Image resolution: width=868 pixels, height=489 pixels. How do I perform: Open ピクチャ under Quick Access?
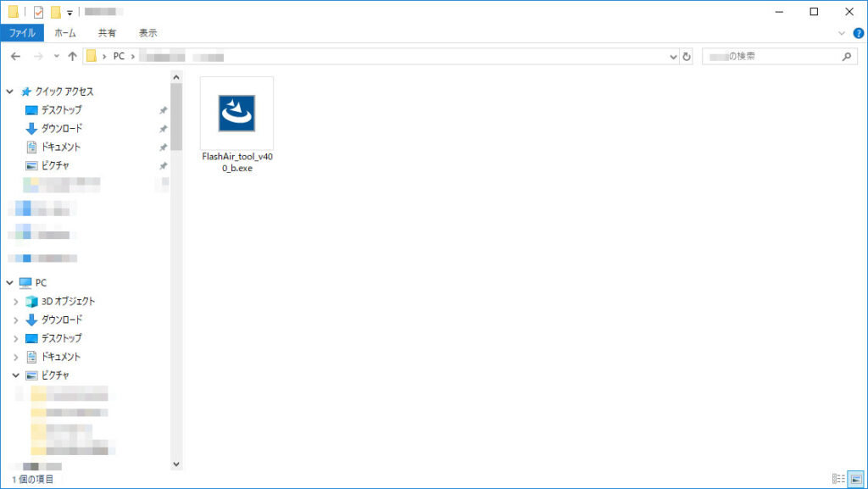[x=55, y=165]
